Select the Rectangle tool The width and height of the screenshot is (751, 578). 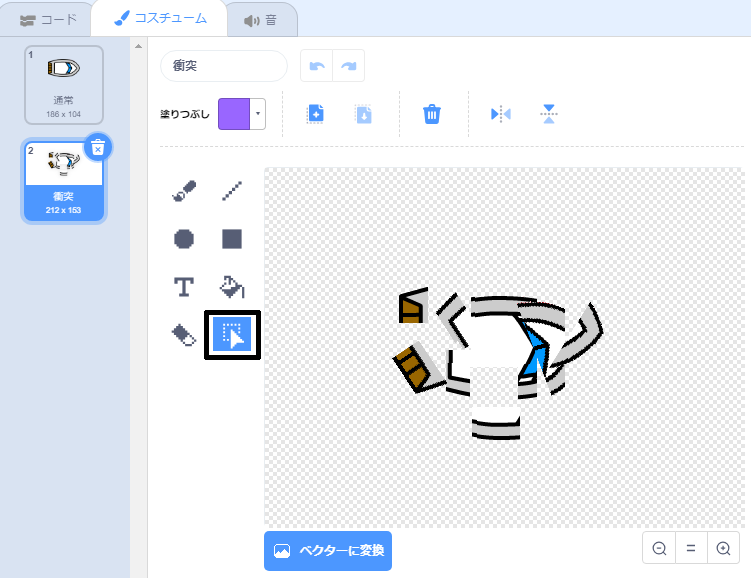click(232, 239)
